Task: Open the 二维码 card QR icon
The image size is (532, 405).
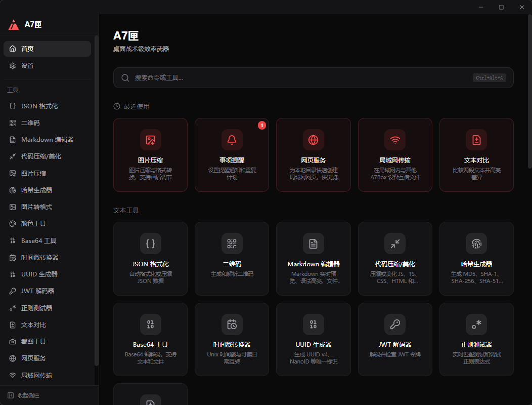Action: point(232,244)
